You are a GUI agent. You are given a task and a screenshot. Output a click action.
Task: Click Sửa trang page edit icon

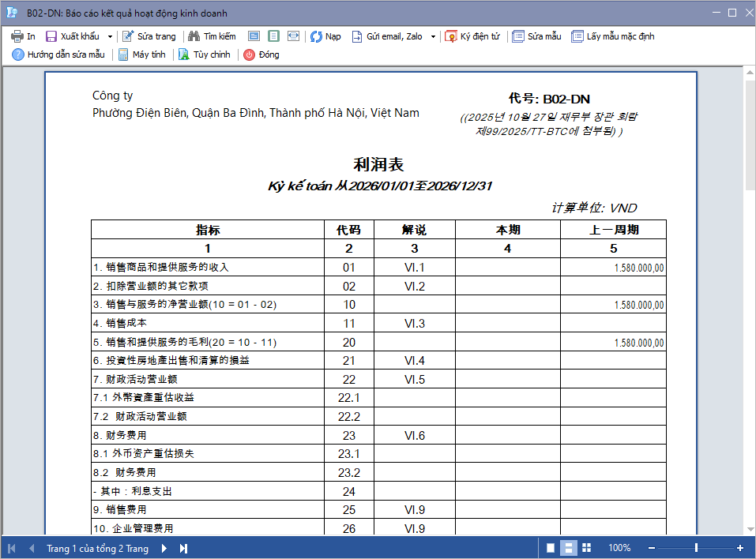click(x=129, y=36)
